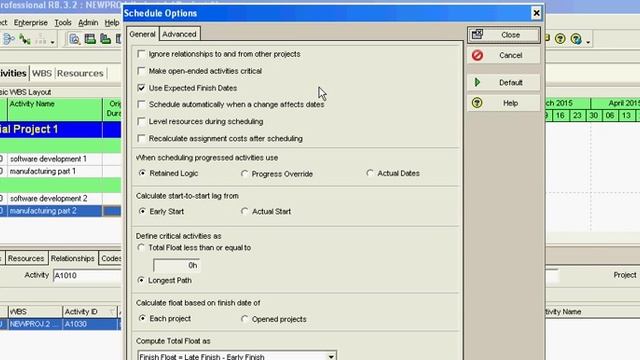Select the Relationships tab in details panel
The image size is (640, 360).
[x=73, y=258]
